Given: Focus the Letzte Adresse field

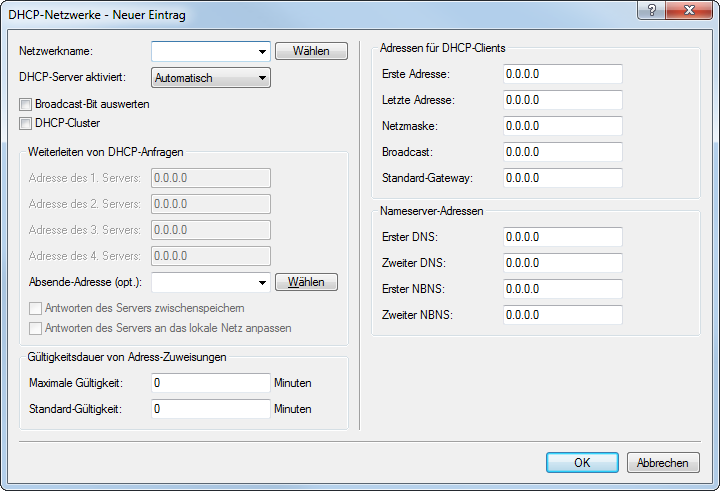Looking at the screenshot, I should (562, 101).
